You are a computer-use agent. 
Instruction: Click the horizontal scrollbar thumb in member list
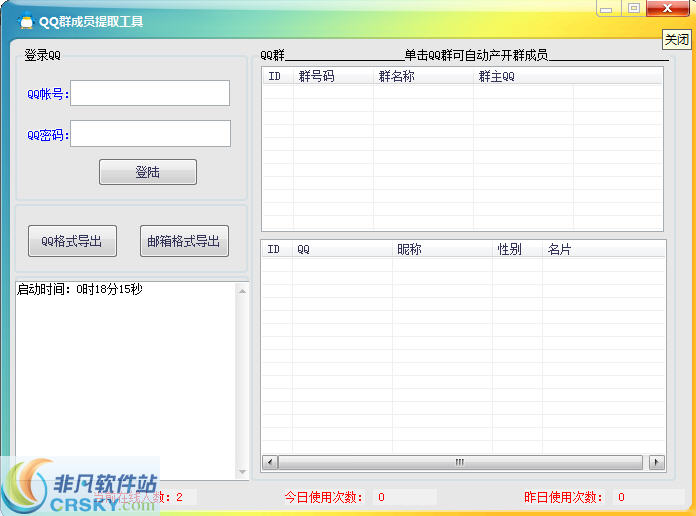(460, 462)
